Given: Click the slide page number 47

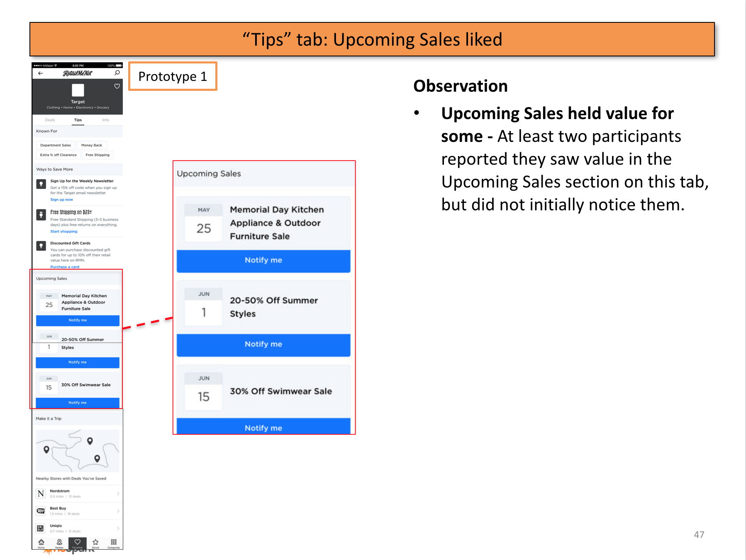Looking at the screenshot, I should pyautogui.click(x=699, y=535).
